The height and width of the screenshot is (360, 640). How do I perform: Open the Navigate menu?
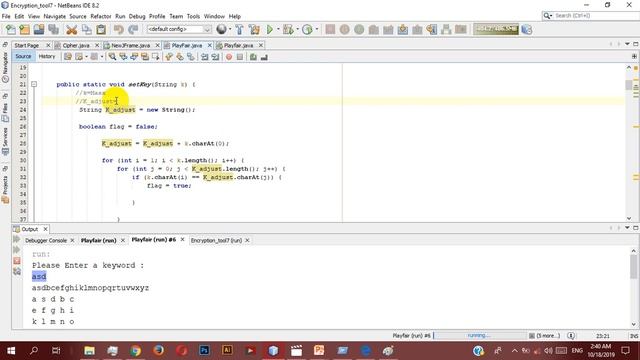(55, 16)
